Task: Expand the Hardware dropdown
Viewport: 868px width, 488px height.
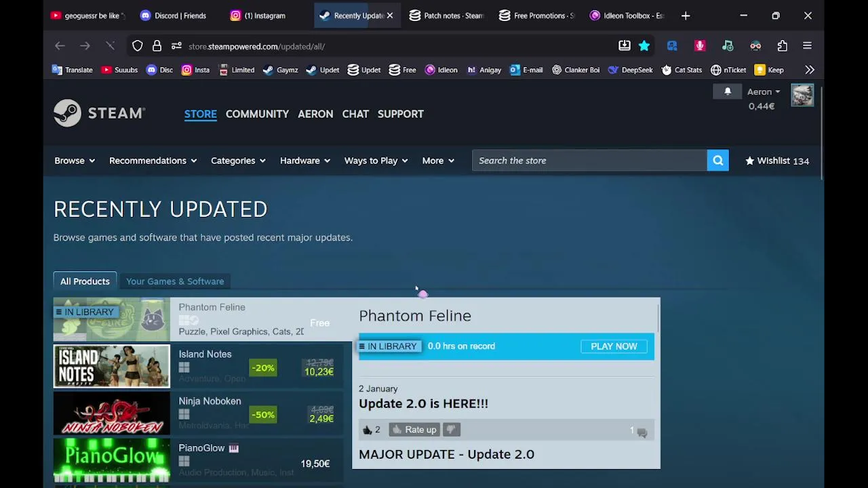Action: coord(305,161)
